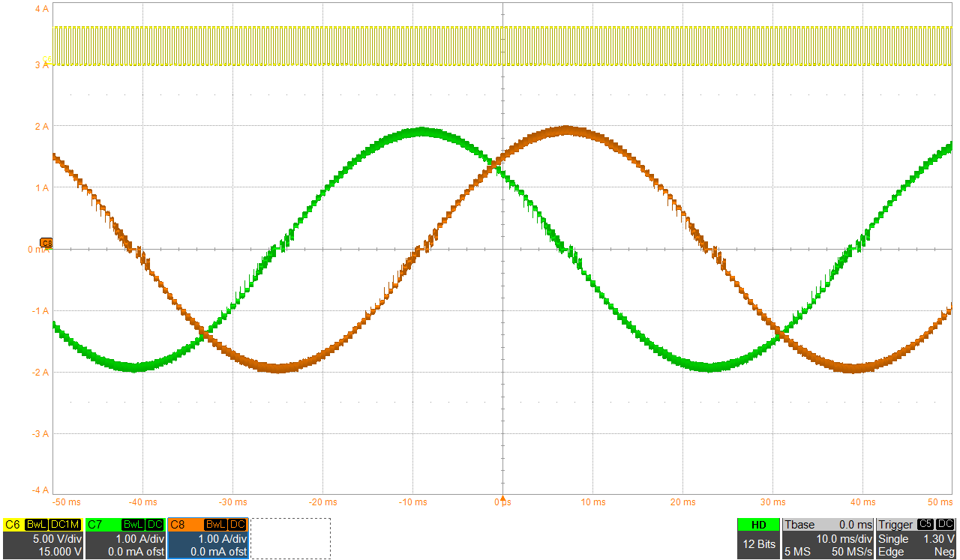Click the green HD indicator badge
The image size is (960, 560).
(758, 525)
